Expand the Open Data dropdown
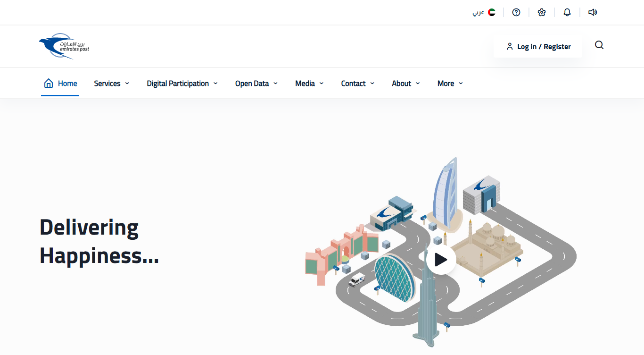 pos(256,84)
